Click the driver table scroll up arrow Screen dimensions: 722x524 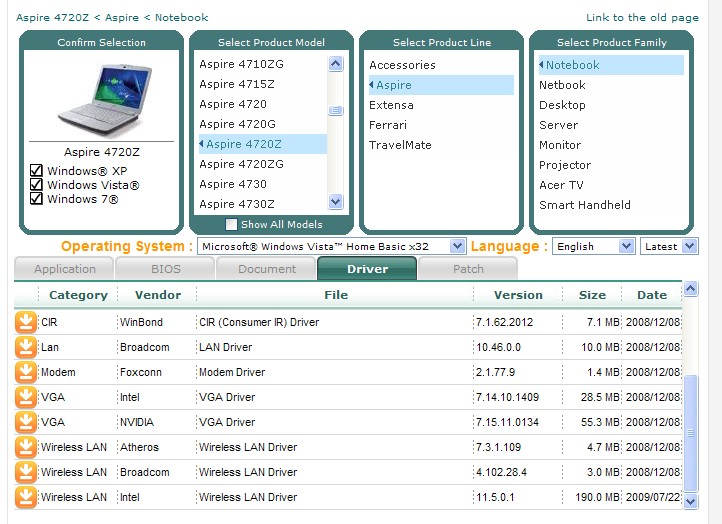tap(690, 289)
